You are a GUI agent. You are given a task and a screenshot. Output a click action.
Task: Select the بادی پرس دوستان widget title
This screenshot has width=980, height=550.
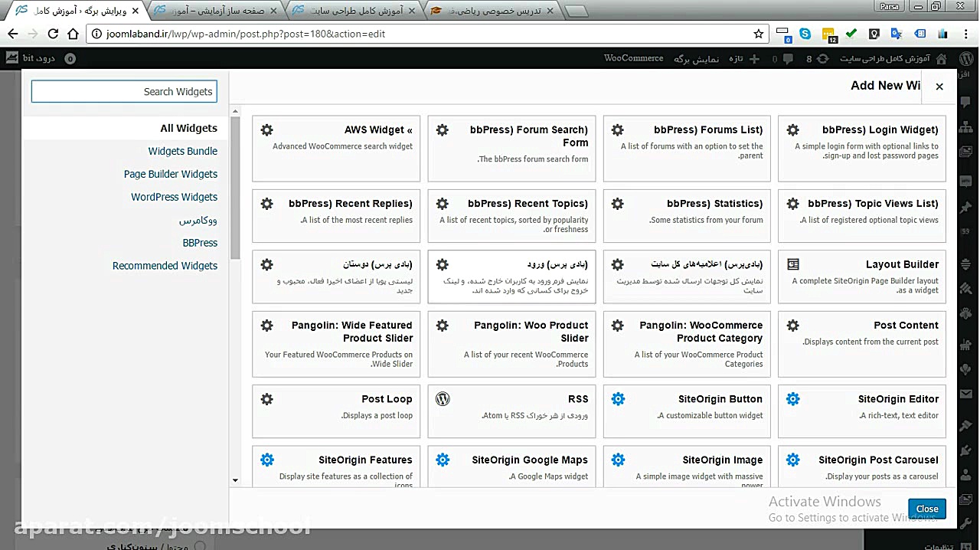tap(377, 264)
